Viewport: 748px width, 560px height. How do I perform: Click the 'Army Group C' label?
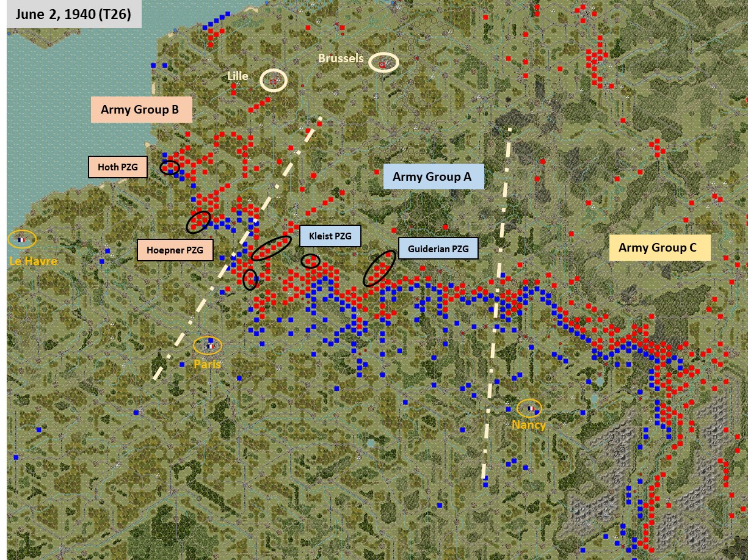coord(660,247)
